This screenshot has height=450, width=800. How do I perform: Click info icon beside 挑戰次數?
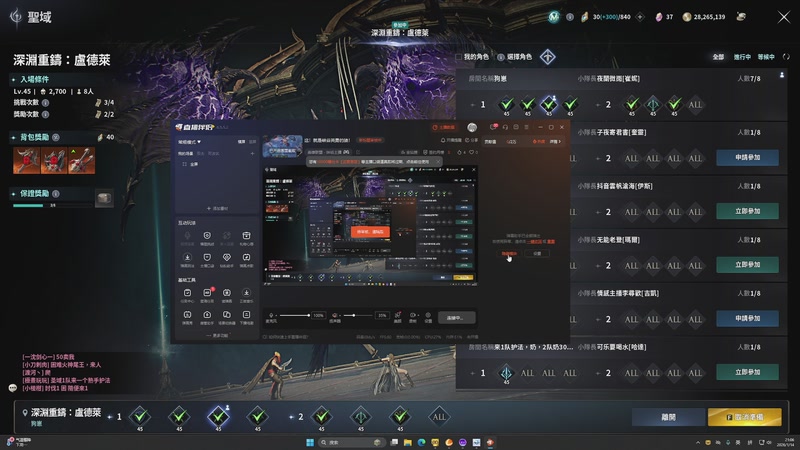click(45, 103)
